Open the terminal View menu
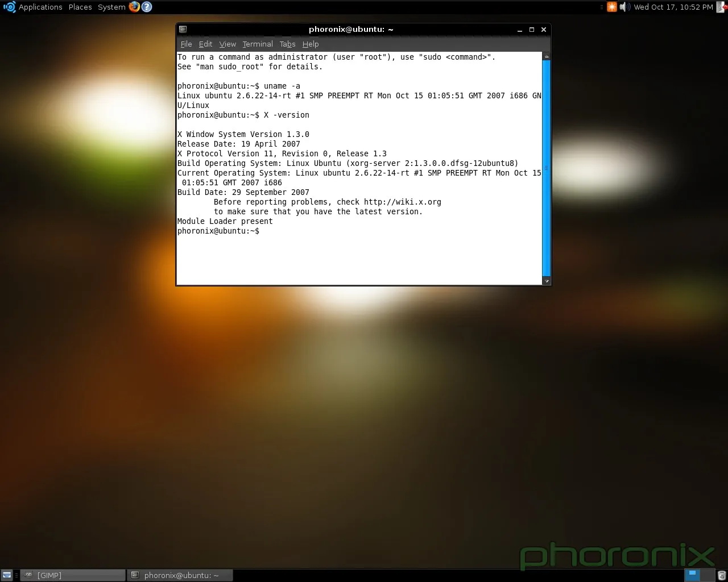 (227, 44)
